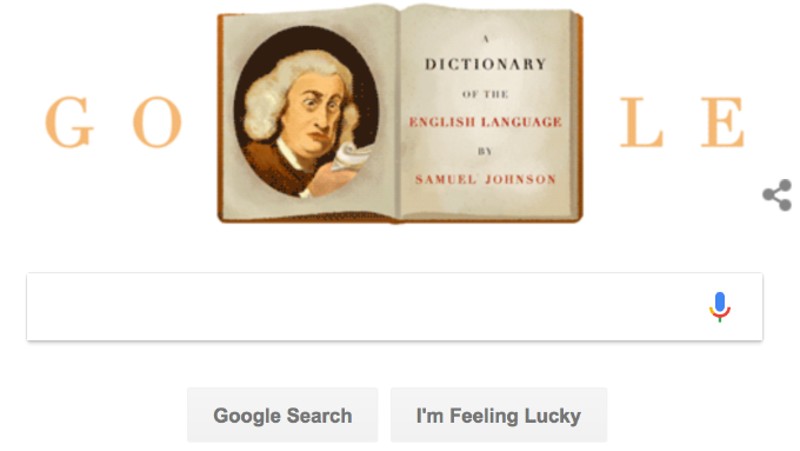This screenshot has height=451, width=800.
Task: Click the share icon beside the doodle
Action: click(778, 195)
